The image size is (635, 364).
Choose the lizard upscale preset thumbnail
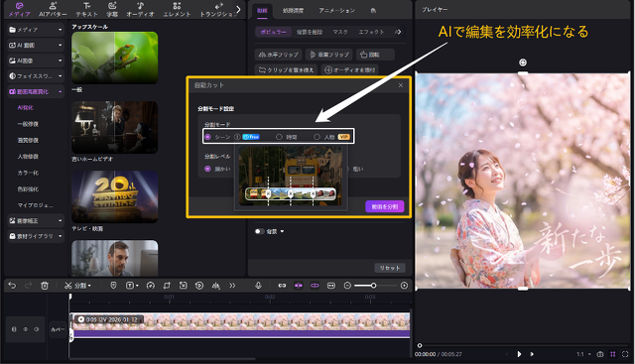tap(115, 58)
